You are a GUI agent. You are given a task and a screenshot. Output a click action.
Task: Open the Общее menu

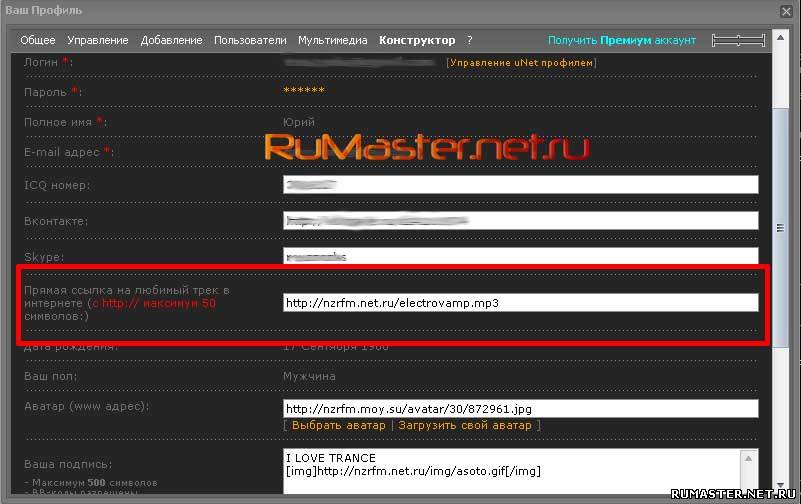point(38,40)
